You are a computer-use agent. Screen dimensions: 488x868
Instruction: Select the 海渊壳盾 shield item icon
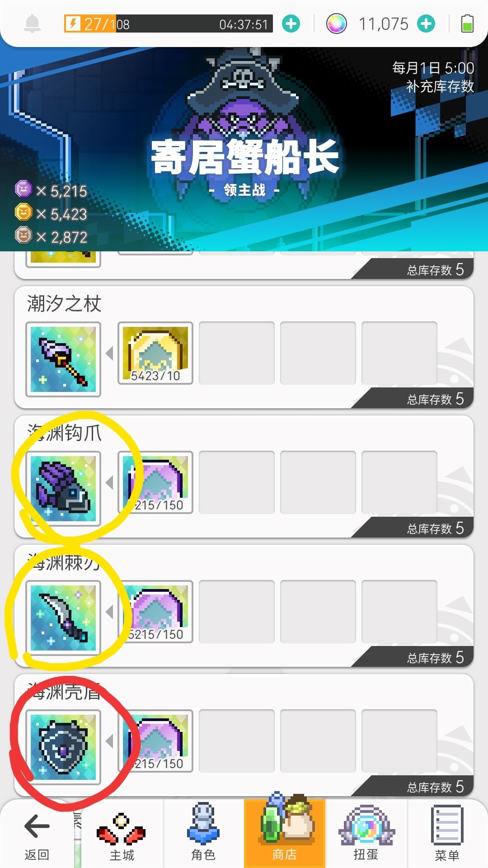(x=63, y=747)
